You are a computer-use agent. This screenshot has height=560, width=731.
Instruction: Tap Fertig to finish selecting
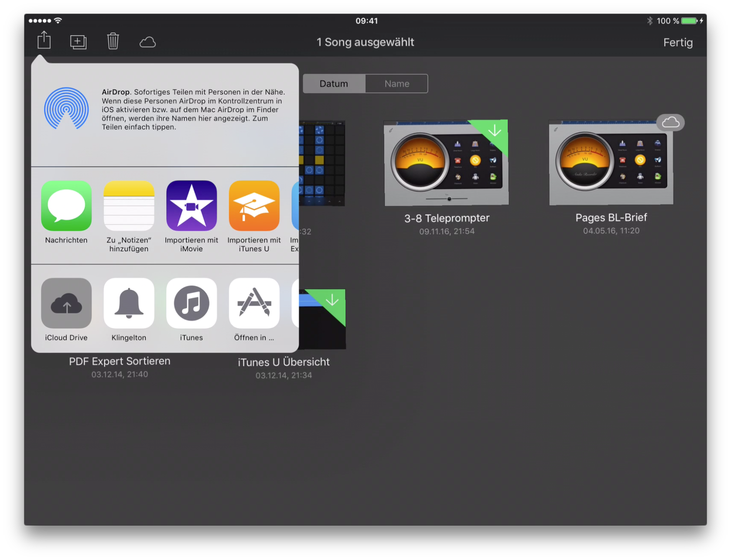[677, 43]
